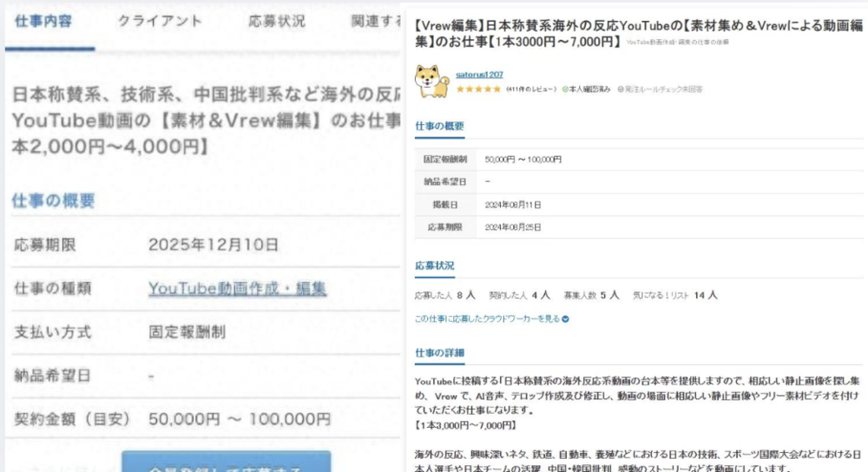Click the 掲載日 table header cell
Viewport: 868px width, 472px height.
pyautogui.click(x=445, y=205)
